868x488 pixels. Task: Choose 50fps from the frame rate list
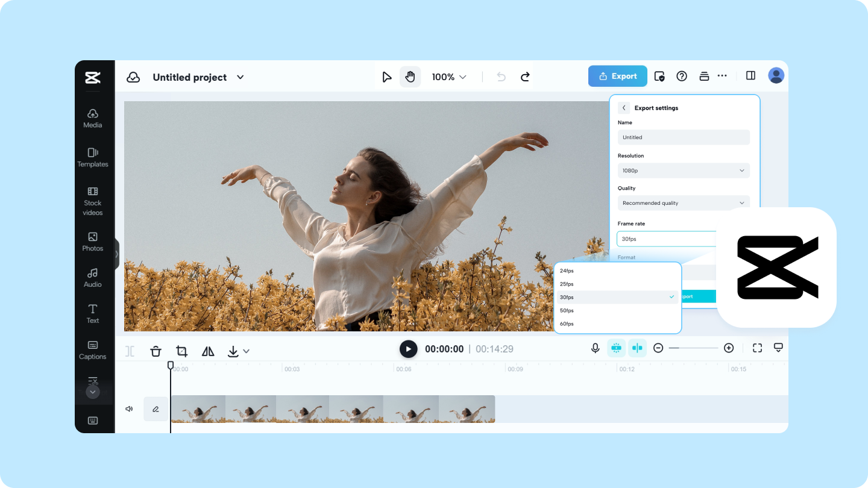tap(617, 310)
